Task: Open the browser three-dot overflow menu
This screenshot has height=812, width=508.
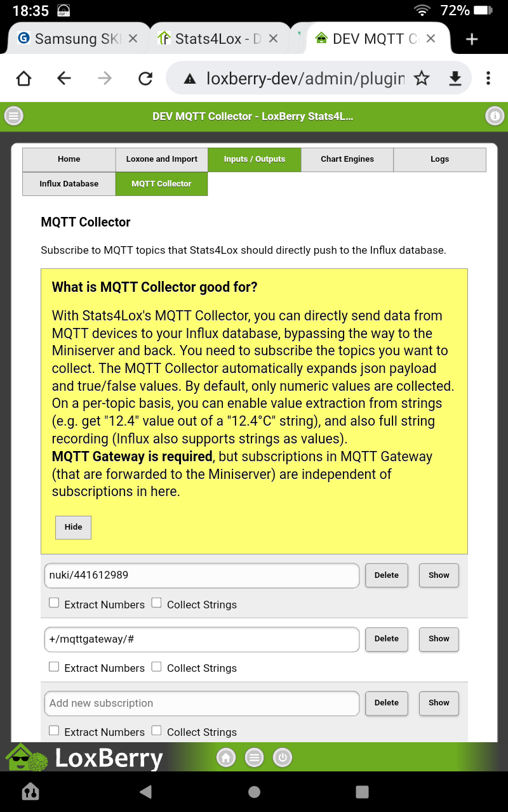Action: (x=488, y=78)
